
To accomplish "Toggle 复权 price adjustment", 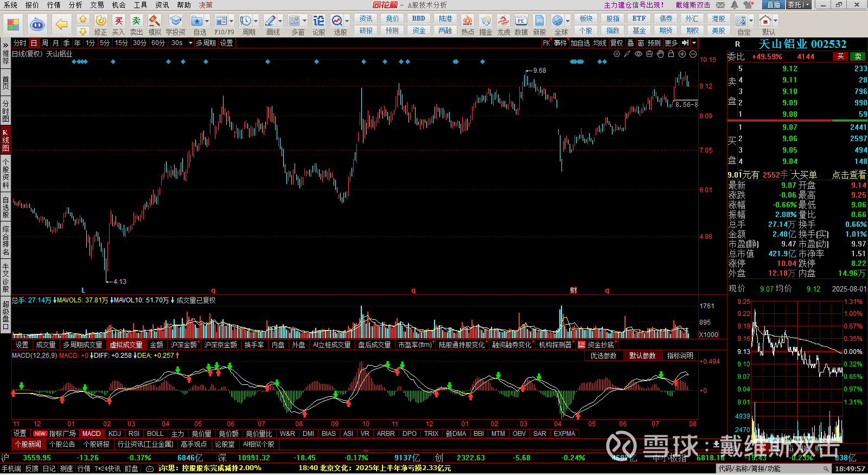I will (x=617, y=43).
